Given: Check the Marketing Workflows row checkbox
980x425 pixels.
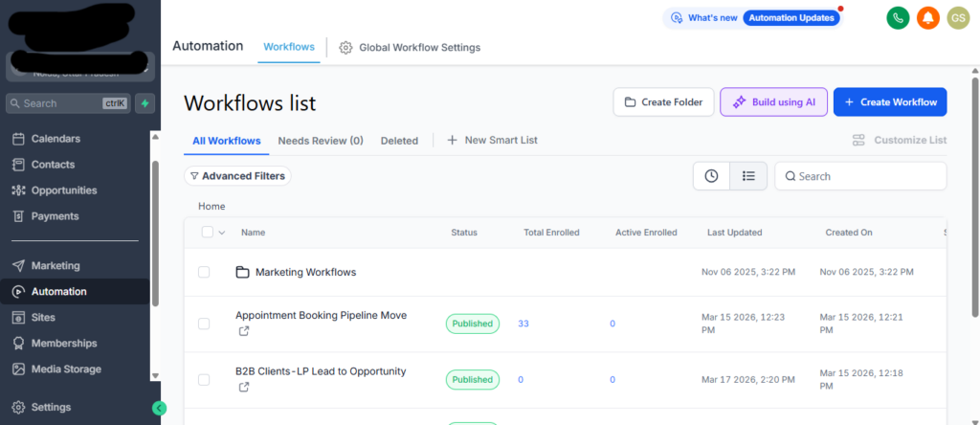Looking at the screenshot, I should click(204, 272).
